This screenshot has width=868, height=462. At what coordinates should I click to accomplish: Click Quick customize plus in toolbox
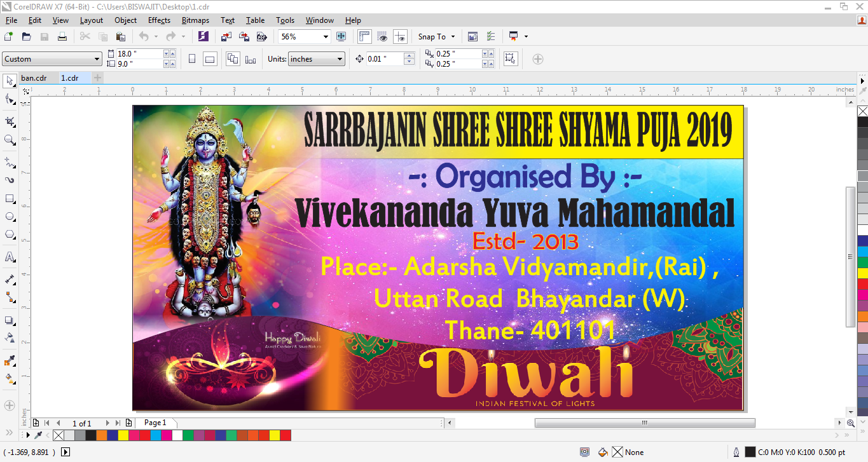(x=10, y=405)
